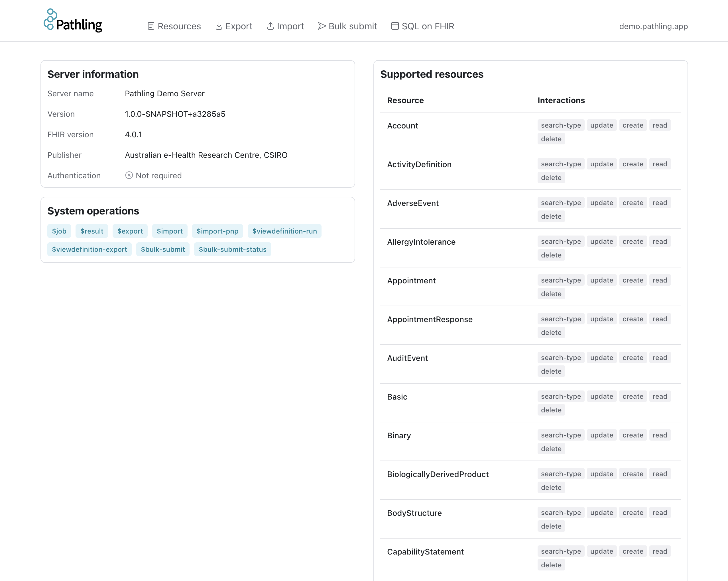Toggle the delete interaction on AdverseEvent

(x=551, y=216)
